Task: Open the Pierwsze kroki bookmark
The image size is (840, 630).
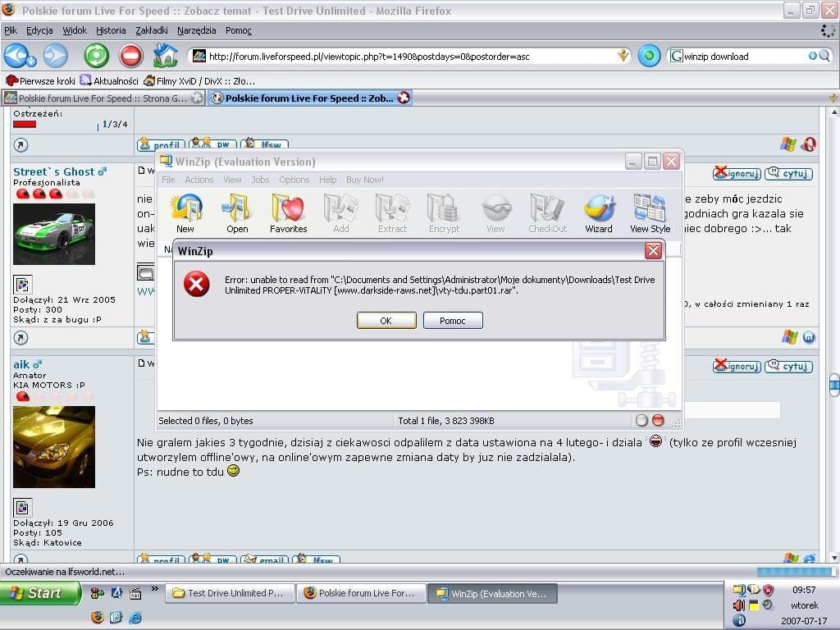Action: click(40, 81)
